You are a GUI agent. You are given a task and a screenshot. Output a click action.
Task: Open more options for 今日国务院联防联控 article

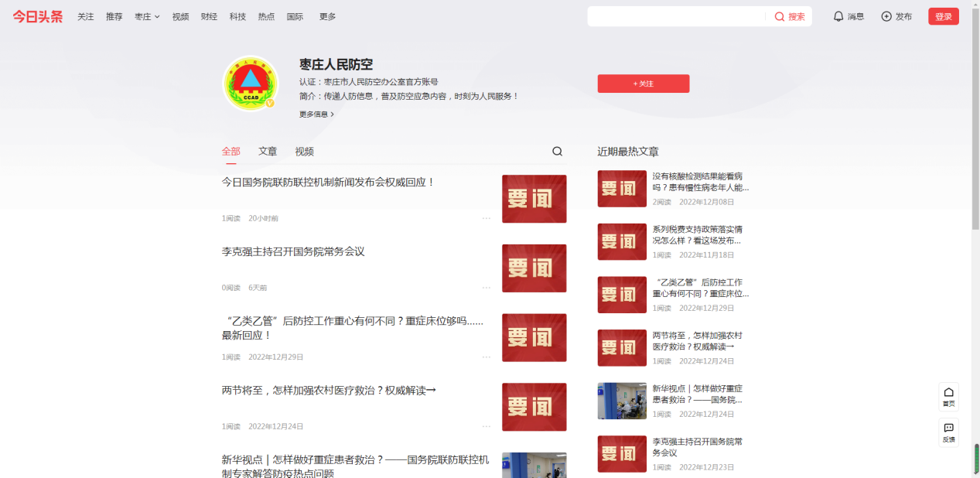click(487, 218)
